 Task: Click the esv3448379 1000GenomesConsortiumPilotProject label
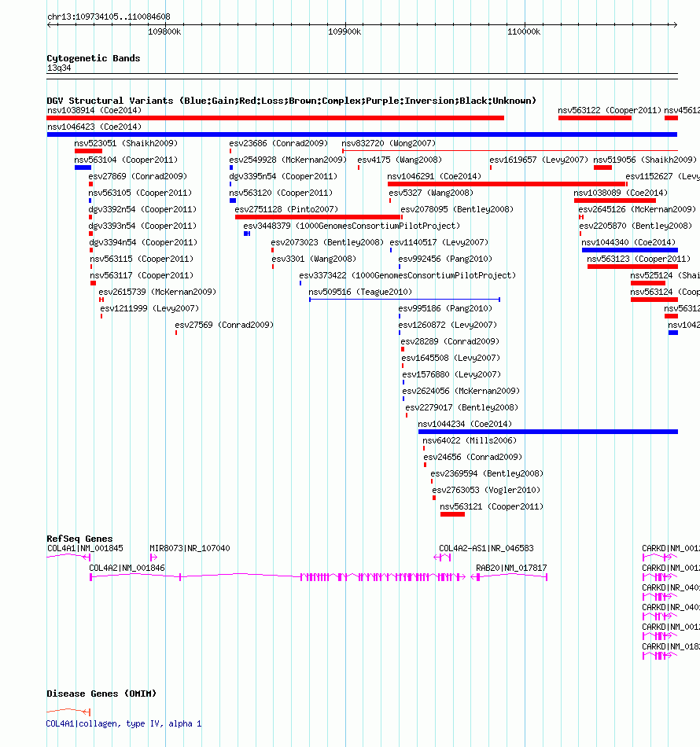(352, 226)
